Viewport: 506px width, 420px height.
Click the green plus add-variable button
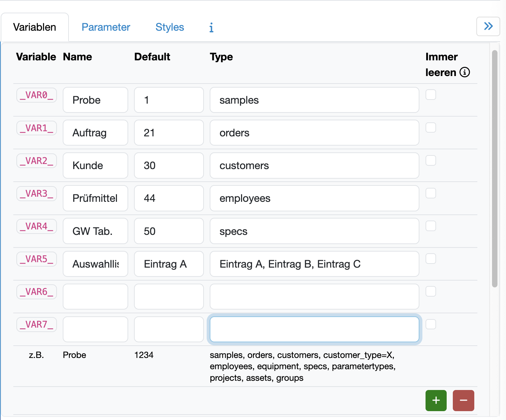[x=436, y=400]
